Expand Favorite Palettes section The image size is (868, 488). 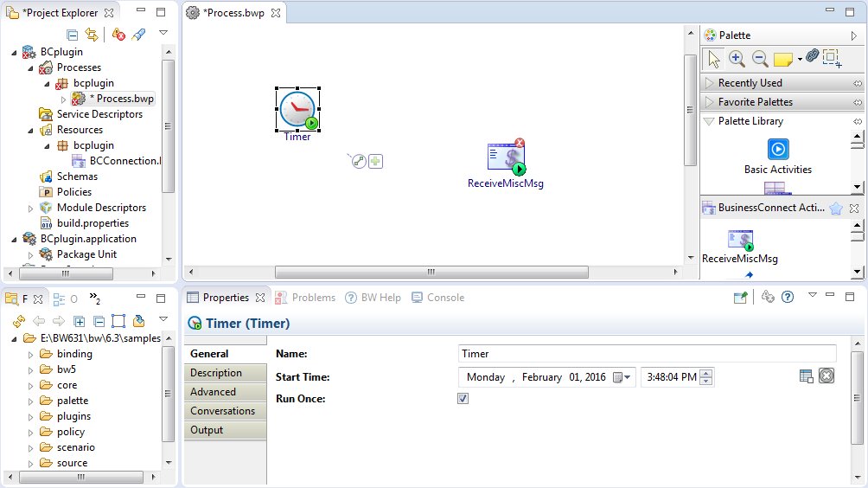pyautogui.click(x=709, y=102)
